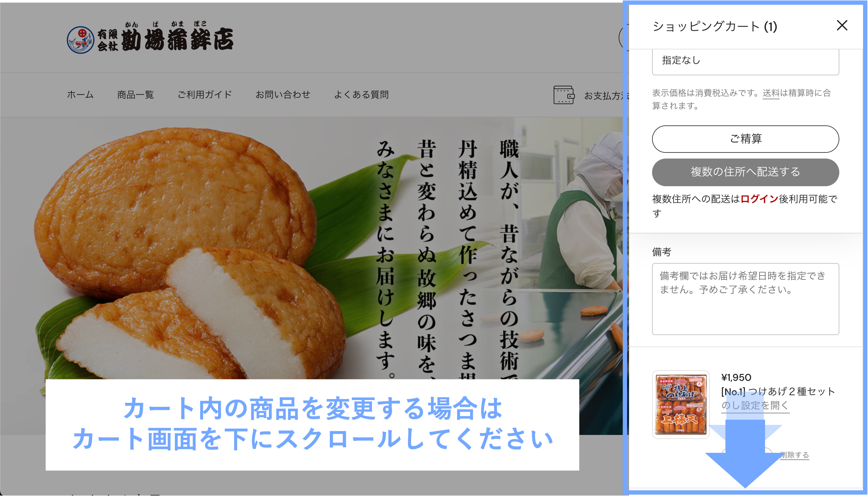Click the 複数の住所へ配送する button

(745, 172)
